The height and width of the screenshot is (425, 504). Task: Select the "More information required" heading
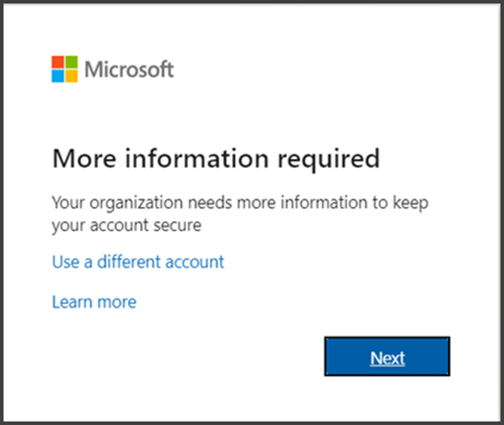coord(215,159)
